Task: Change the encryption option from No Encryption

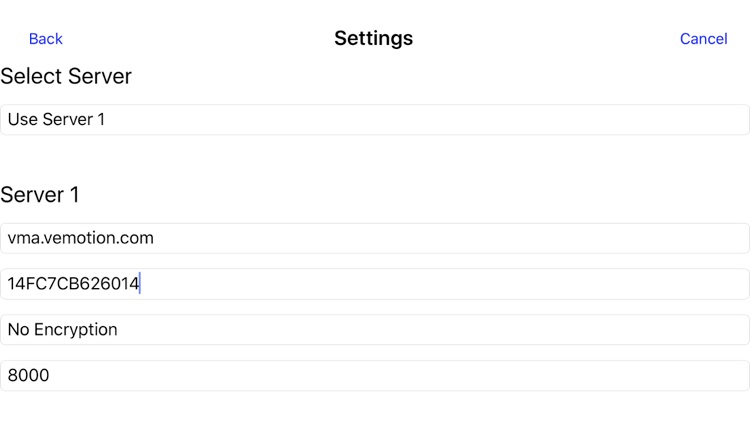Action: point(375,330)
